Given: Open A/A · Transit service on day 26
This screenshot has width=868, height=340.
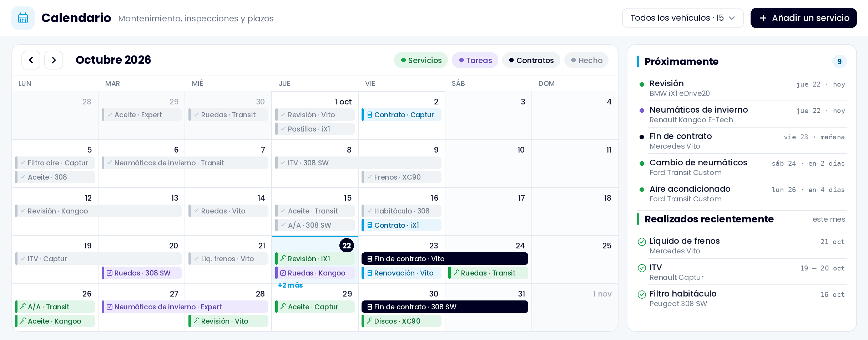Looking at the screenshot, I should click(x=55, y=307).
